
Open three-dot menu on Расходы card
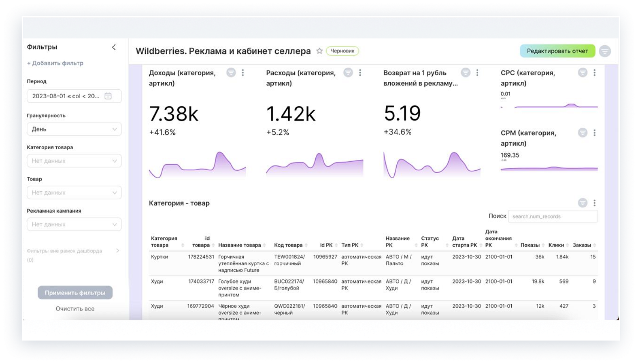tap(360, 73)
